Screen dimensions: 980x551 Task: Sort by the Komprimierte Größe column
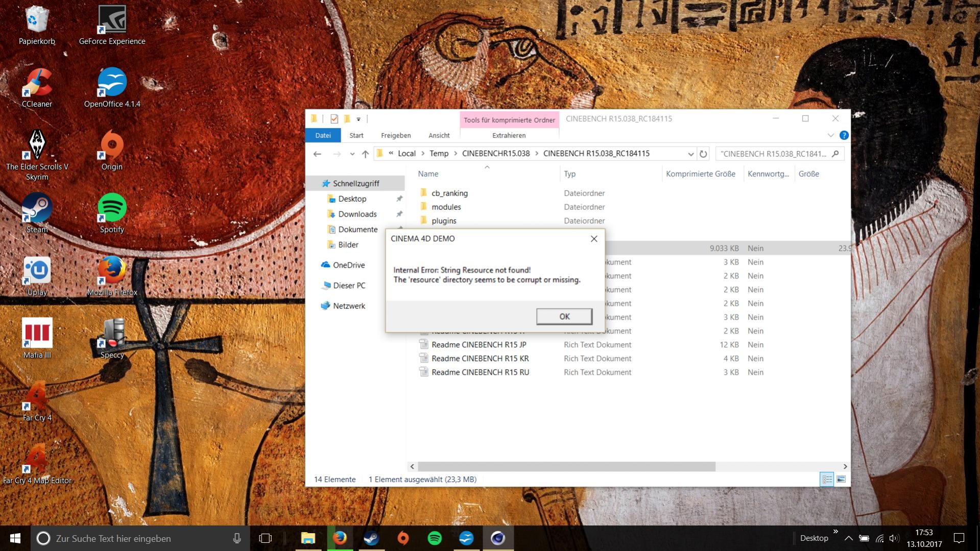[x=701, y=174]
